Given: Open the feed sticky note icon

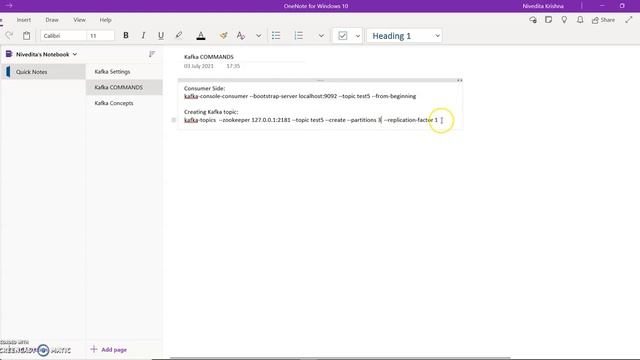Looking at the screenshot, I should click(548, 20).
